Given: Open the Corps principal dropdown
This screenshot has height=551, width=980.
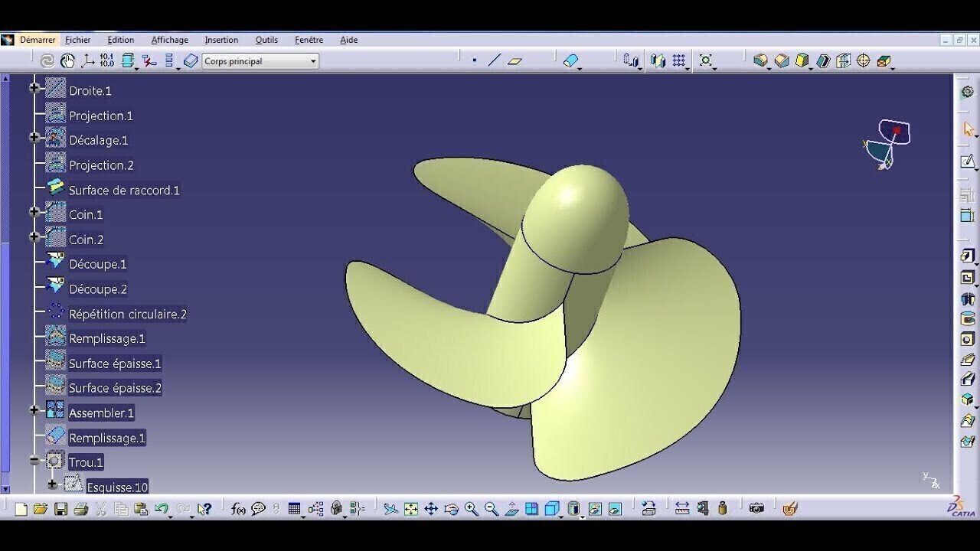Looking at the screenshot, I should coord(313,61).
